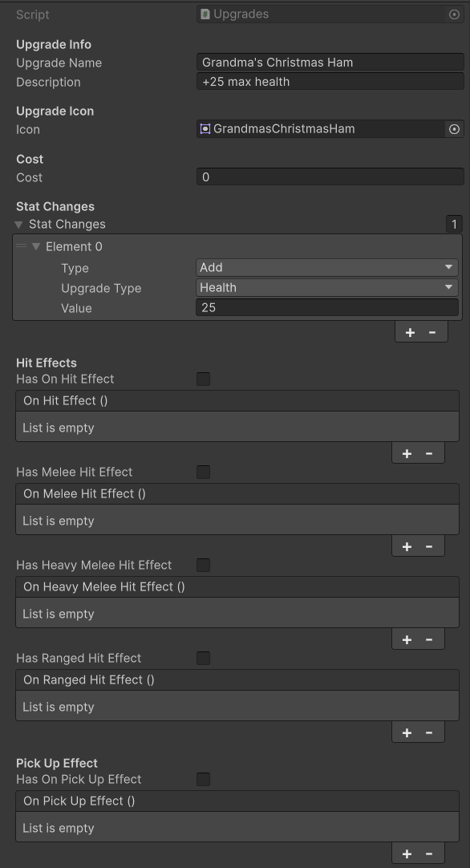
Task: Collapse the Stat Changes foldout
Action: 18,225
